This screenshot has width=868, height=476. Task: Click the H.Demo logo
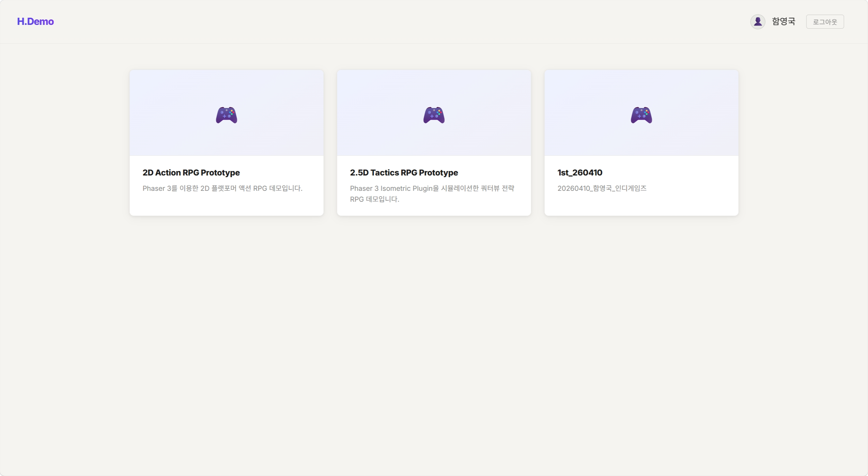[x=35, y=21]
